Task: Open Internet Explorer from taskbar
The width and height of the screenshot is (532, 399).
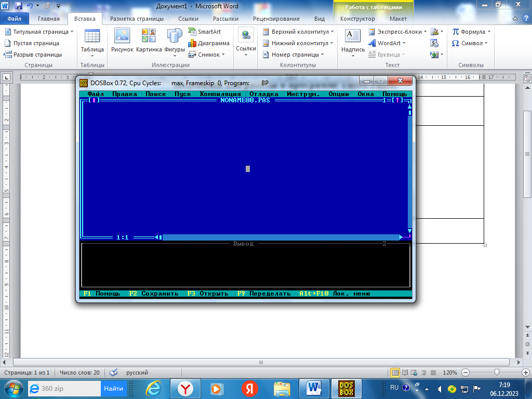Action: pyautogui.click(x=153, y=389)
